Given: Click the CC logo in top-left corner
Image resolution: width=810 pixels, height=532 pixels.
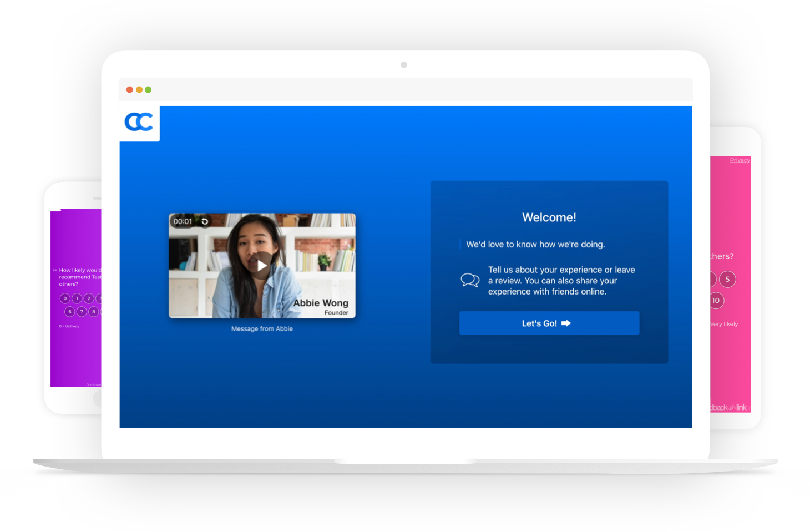Looking at the screenshot, I should pos(139,122).
